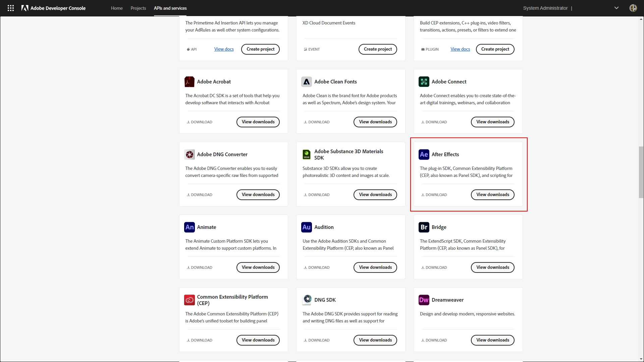Image resolution: width=644 pixels, height=362 pixels.
Task: Click the download icon on Dreamweaver card
Action: click(x=423, y=340)
